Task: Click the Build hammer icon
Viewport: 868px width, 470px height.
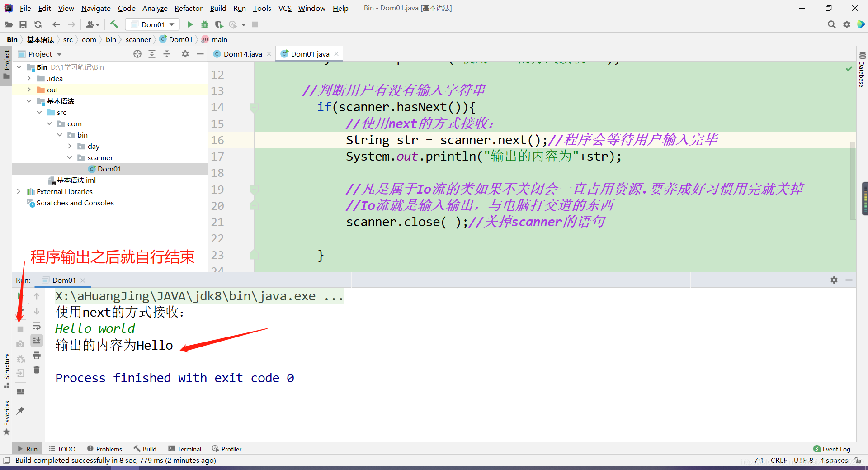Action: click(x=114, y=24)
